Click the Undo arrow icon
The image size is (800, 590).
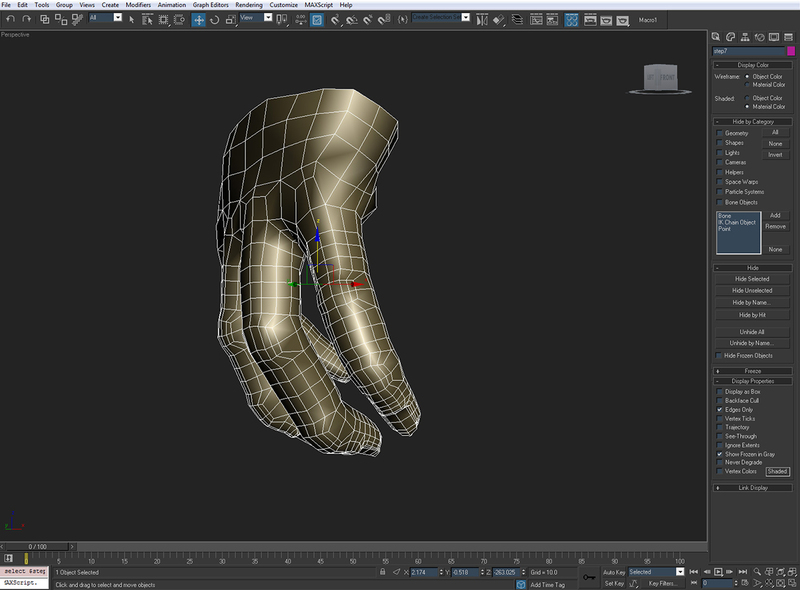(10, 19)
